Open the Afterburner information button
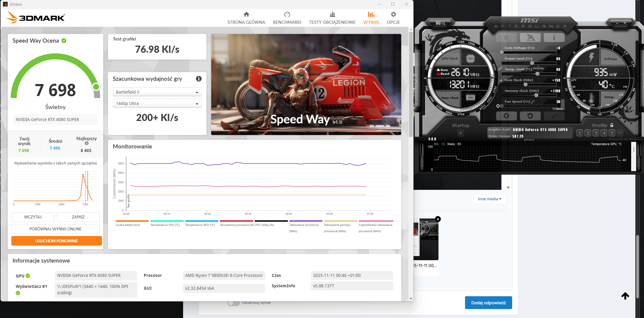The image size is (644, 318). (554, 38)
